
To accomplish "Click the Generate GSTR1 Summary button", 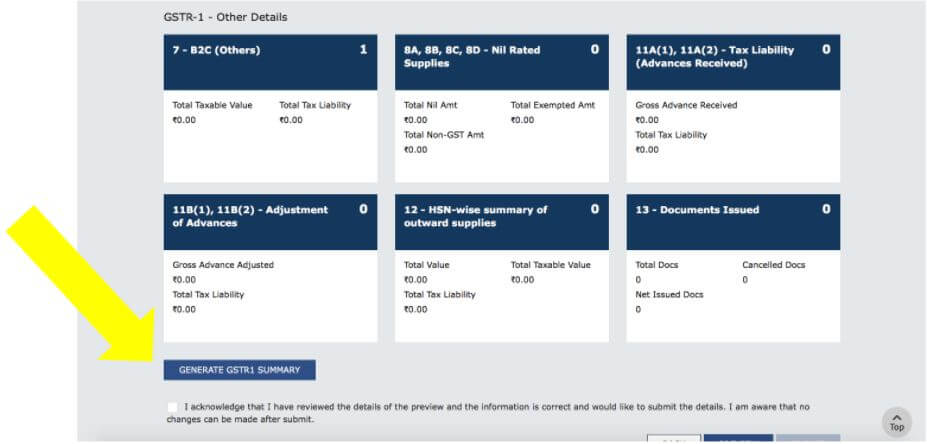I will (239, 370).
